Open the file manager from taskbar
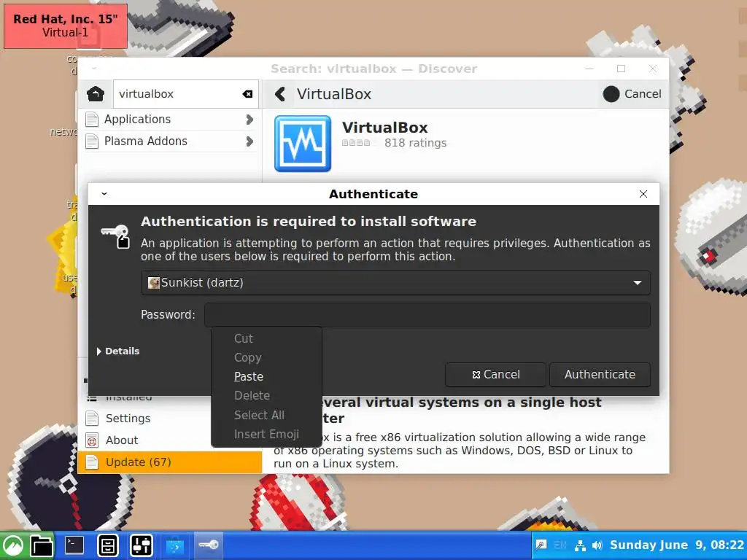 pos(42,545)
